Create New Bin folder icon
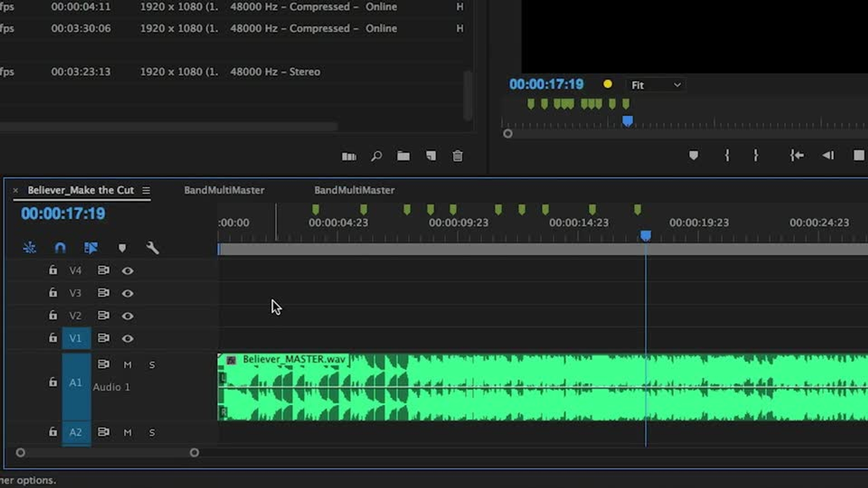Screen dimensions: 868x488 (x=403, y=156)
